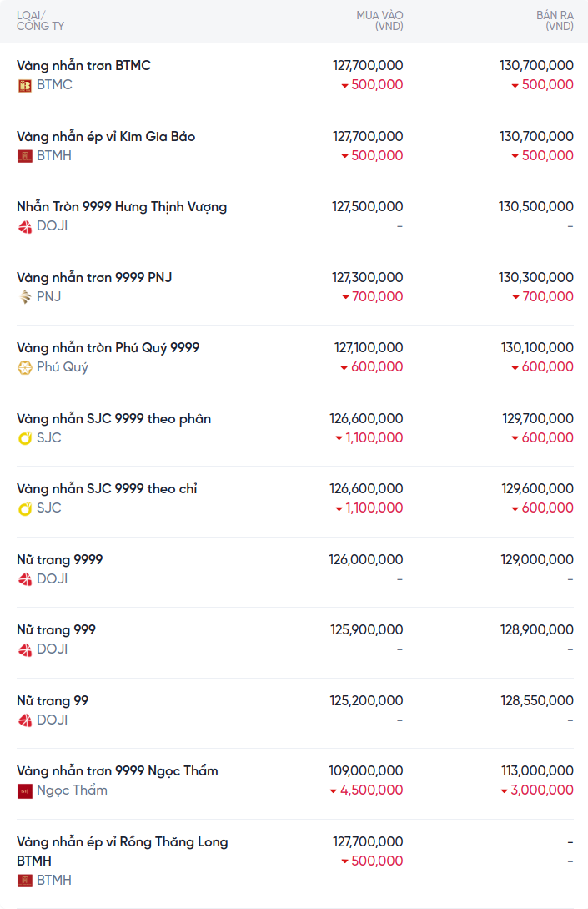Click DOJI logo under Hưng Thịnh Vượng
The image size is (588, 909).
tap(24, 227)
